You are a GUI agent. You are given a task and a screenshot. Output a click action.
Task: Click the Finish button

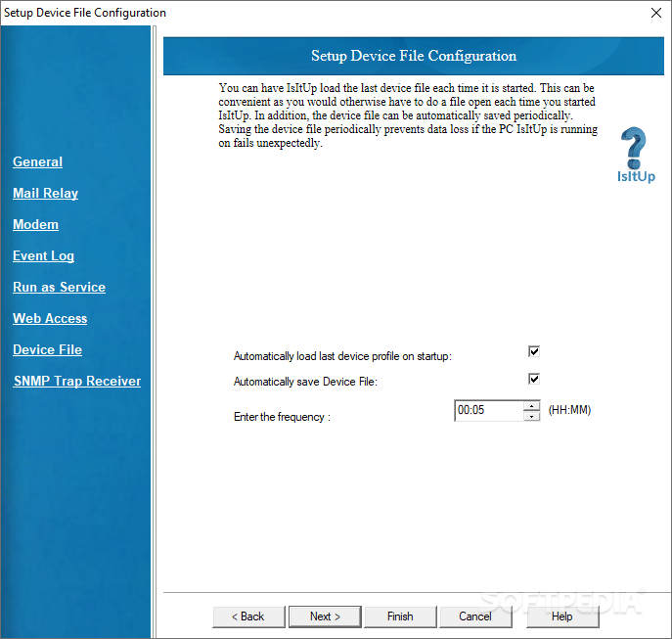400,616
